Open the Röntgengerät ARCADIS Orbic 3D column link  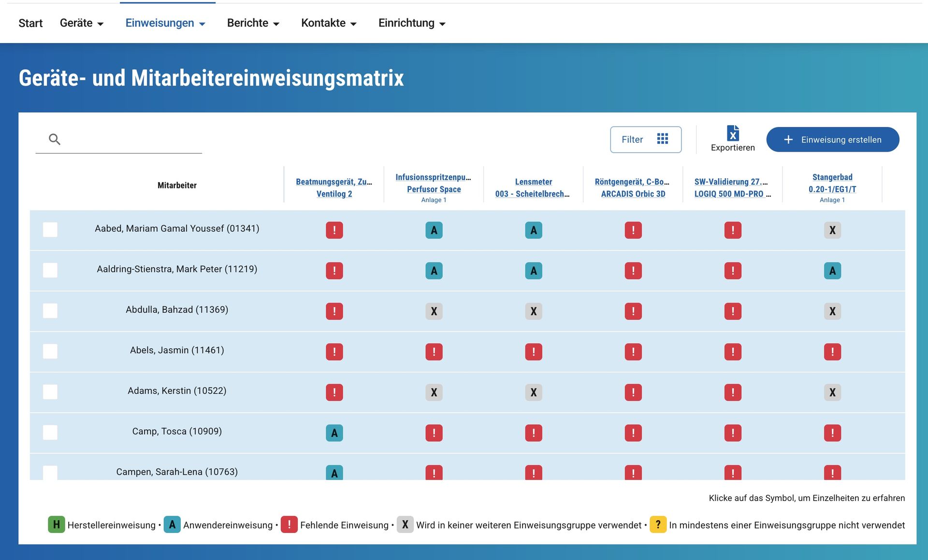click(633, 187)
